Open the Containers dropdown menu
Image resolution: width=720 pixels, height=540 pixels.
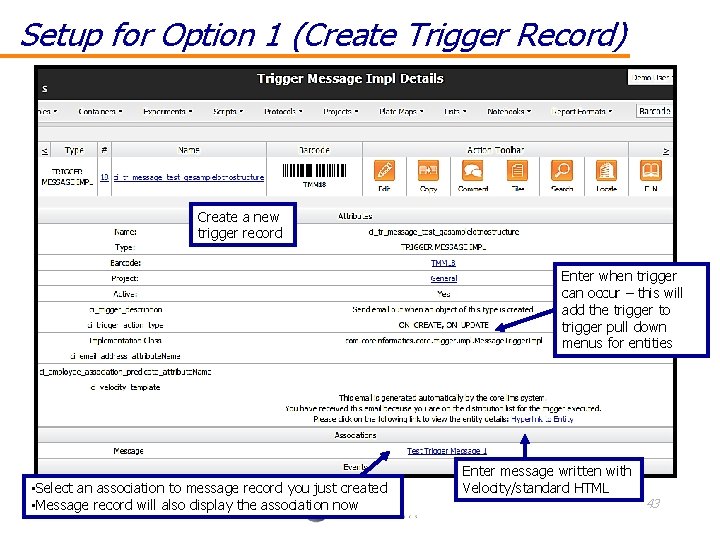(100, 112)
